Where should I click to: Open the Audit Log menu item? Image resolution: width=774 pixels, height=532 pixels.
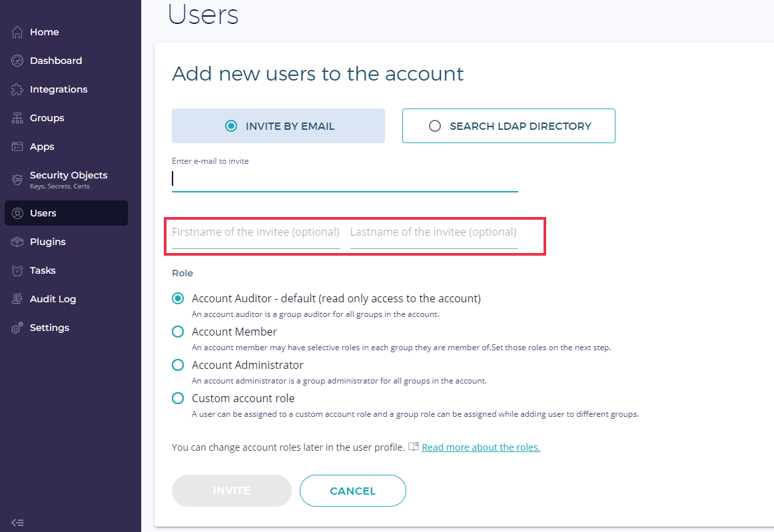(x=53, y=299)
